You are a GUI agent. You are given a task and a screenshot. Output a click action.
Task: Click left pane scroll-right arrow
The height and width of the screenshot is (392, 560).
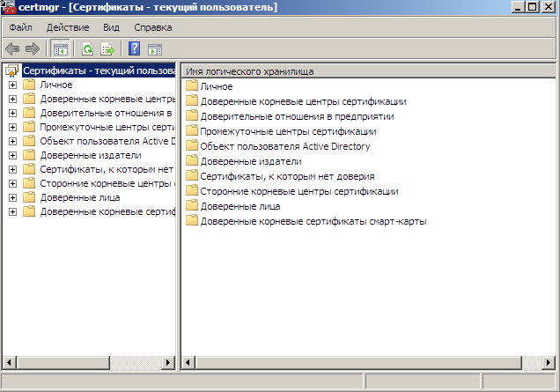(168, 363)
